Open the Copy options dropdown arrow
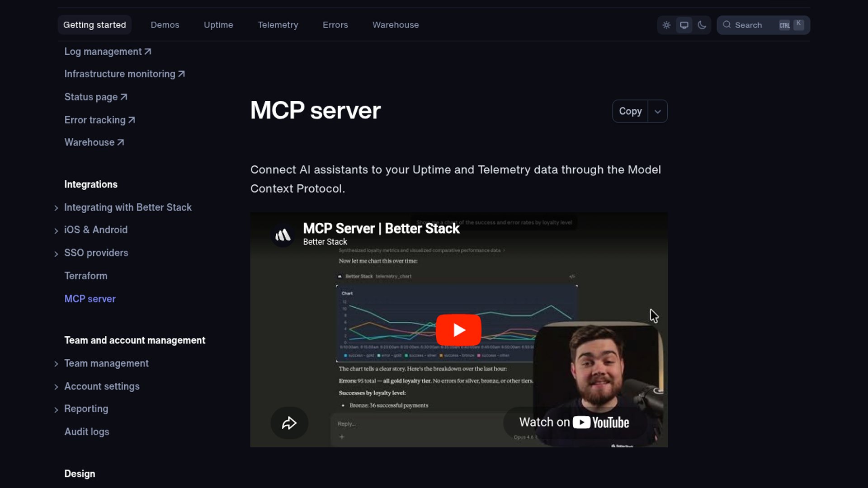The height and width of the screenshot is (488, 868). (x=658, y=111)
